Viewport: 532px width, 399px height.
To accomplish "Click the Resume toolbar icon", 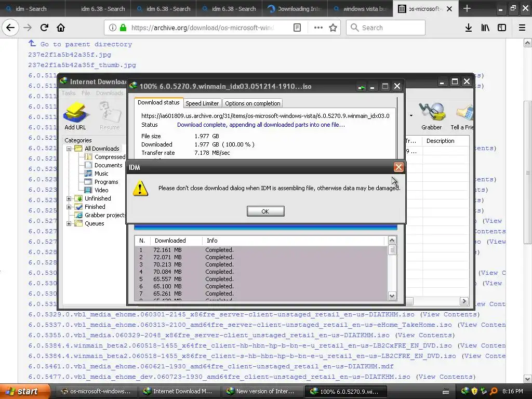I will (110, 116).
